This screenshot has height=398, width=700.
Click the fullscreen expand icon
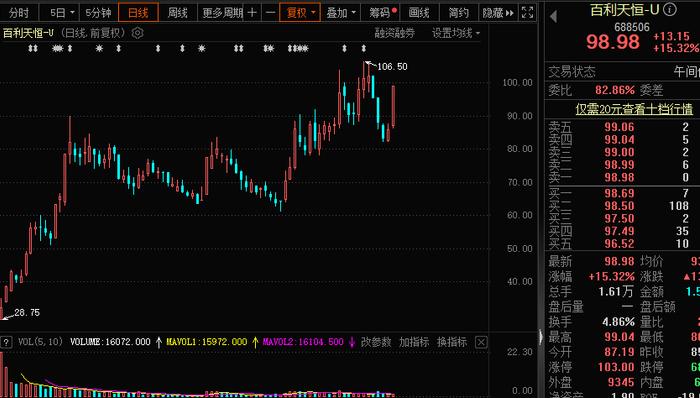coord(528,12)
